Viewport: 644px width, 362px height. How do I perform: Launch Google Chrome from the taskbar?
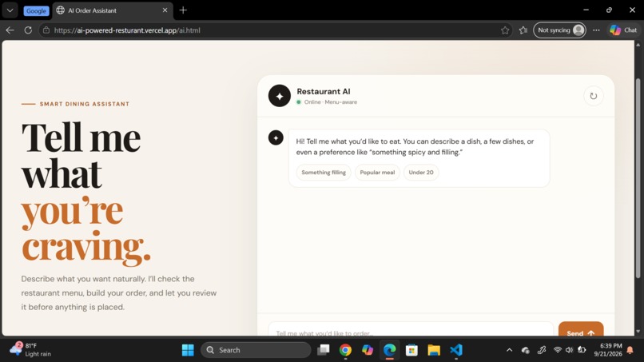click(x=345, y=350)
